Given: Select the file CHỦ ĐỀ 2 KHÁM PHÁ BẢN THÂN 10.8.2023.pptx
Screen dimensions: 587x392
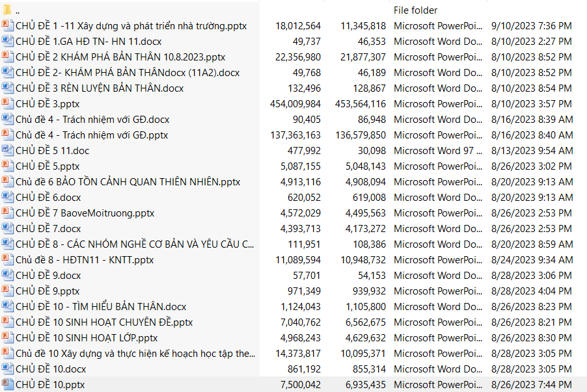Looking at the screenshot, I should click(120, 57).
